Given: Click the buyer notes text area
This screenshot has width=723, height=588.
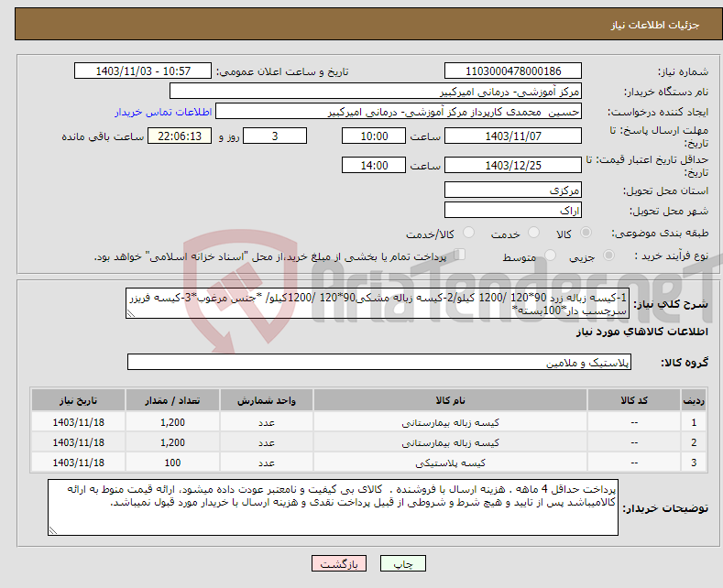Looking at the screenshot, I should (x=333, y=507).
